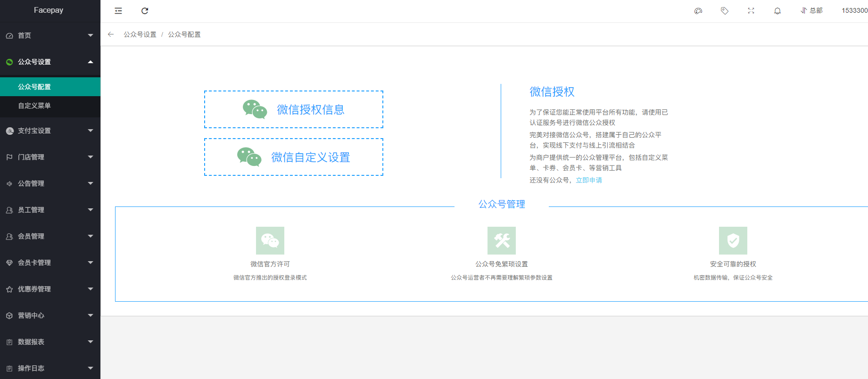The height and width of the screenshot is (379, 868).
Task: Click the 会员卡管理 diamond icon
Action: [9, 263]
